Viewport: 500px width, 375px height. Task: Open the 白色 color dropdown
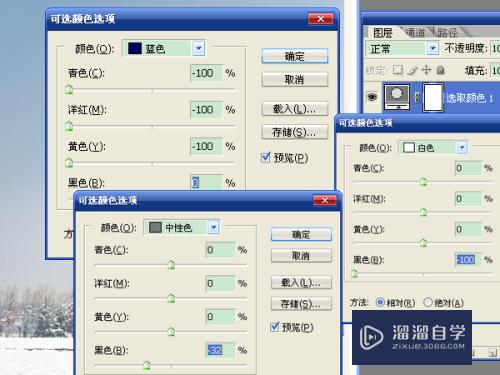coord(462,147)
